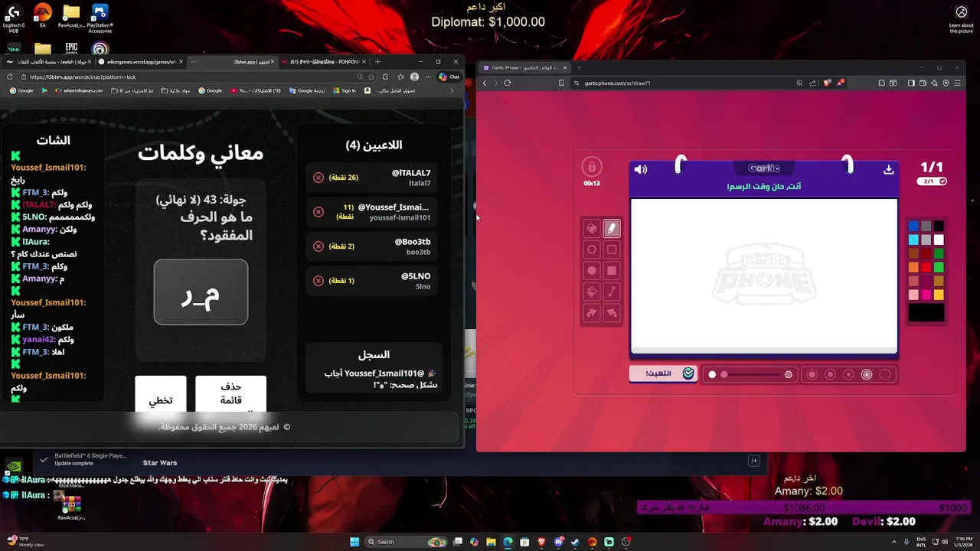Pick the cyan color swatch
The image size is (980, 551).
[913, 240]
